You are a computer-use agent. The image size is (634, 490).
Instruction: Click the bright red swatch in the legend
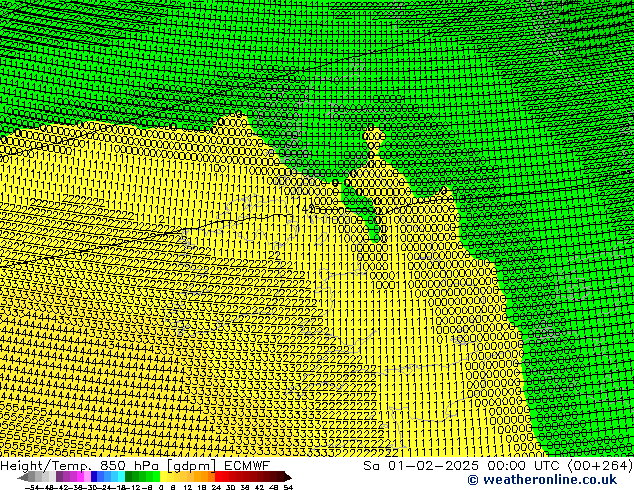218,476
